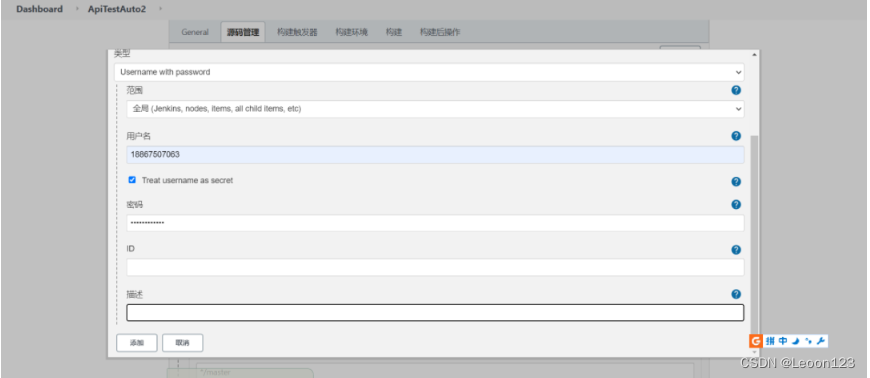
Task: Open help for the 描述 description field
Action: pyautogui.click(x=736, y=294)
